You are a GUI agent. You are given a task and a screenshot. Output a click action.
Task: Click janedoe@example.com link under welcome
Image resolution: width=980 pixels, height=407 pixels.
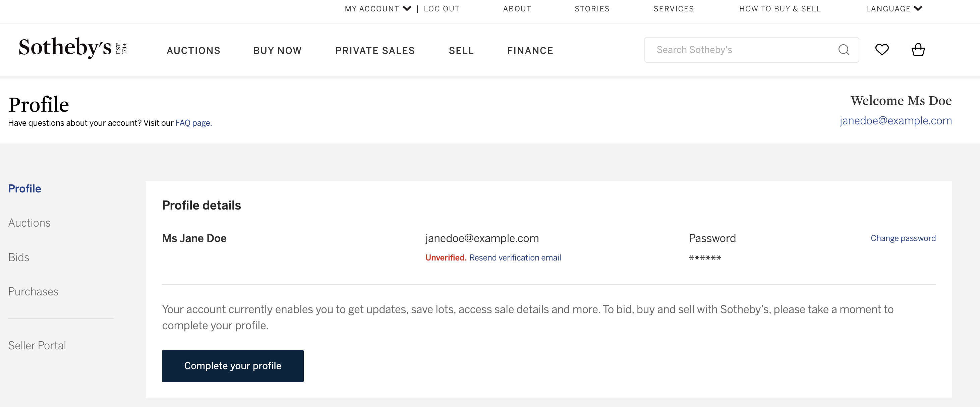pos(896,121)
